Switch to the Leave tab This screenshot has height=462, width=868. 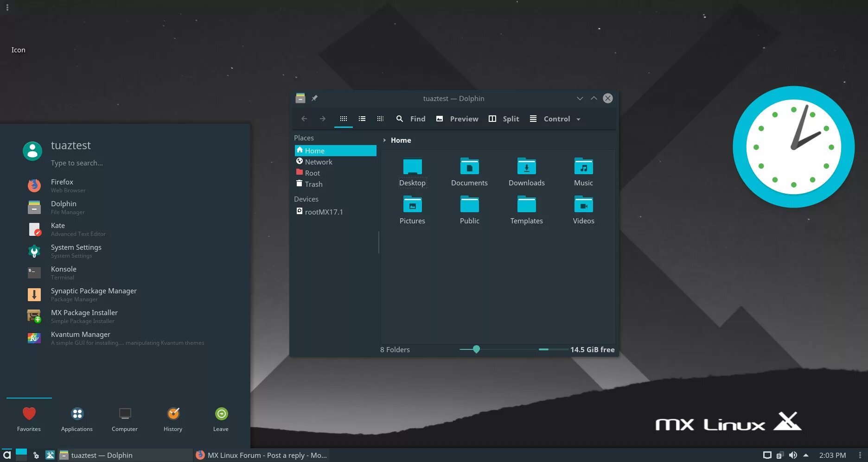pos(221,419)
